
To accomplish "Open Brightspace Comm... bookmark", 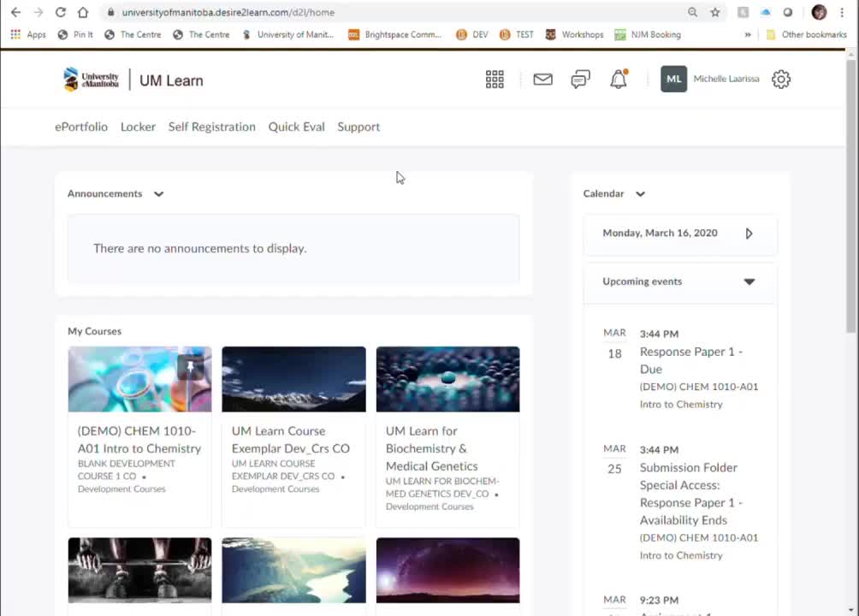I will click(x=395, y=34).
